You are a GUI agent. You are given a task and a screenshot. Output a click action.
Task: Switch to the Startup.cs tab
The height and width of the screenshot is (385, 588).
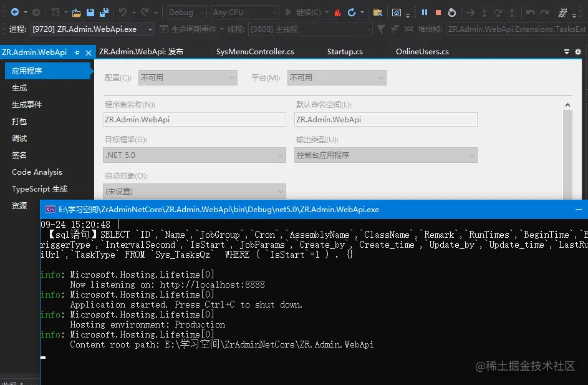coord(345,52)
